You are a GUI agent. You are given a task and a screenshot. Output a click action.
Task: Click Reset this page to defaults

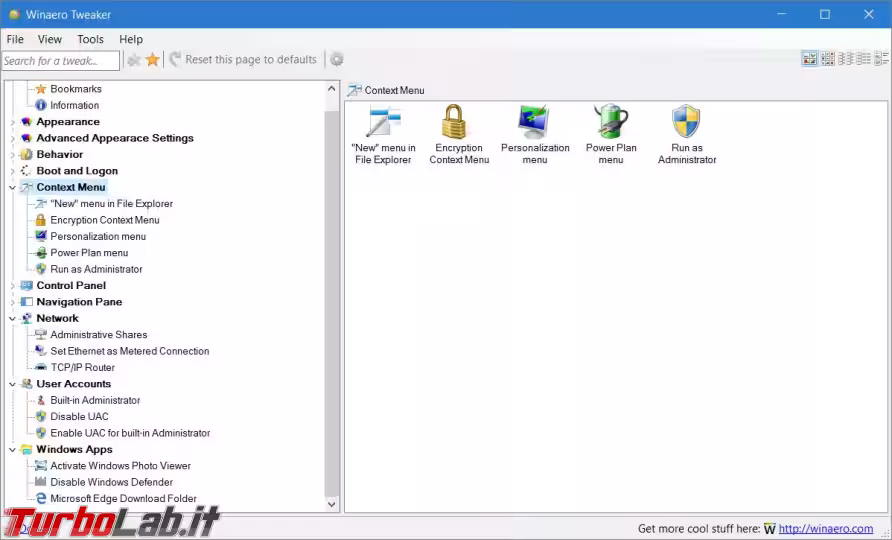pyautogui.click(x=243, y=59)
